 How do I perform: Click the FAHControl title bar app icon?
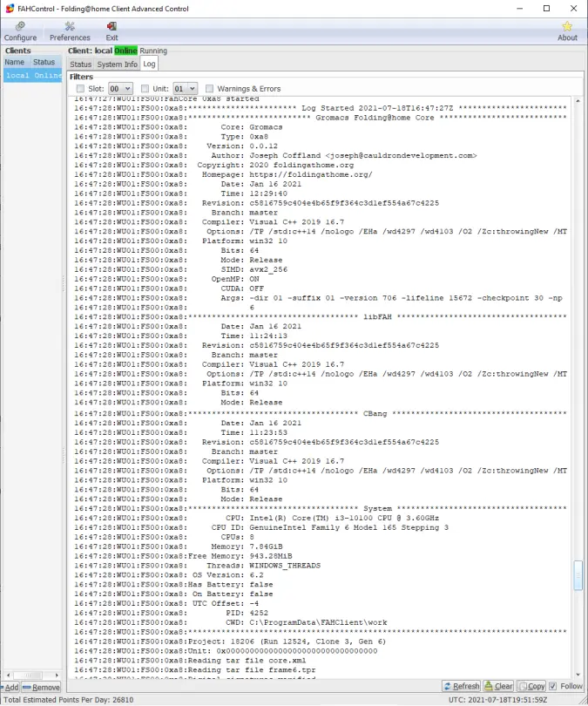point(10,9)
